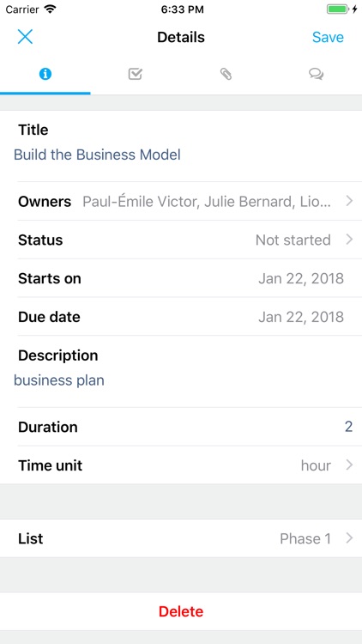This screenshot has height=644, width=362.
Task: Expand the Status chevron
Action: pyautogui.click(x=349, y=240)
